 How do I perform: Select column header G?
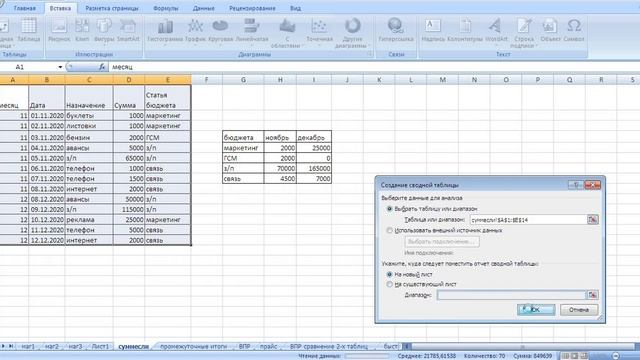pyautogui.click(x=243, y=80)
